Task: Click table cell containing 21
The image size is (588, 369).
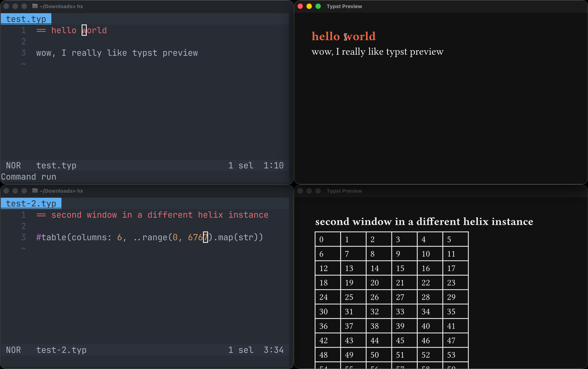Action: [404, 282]
